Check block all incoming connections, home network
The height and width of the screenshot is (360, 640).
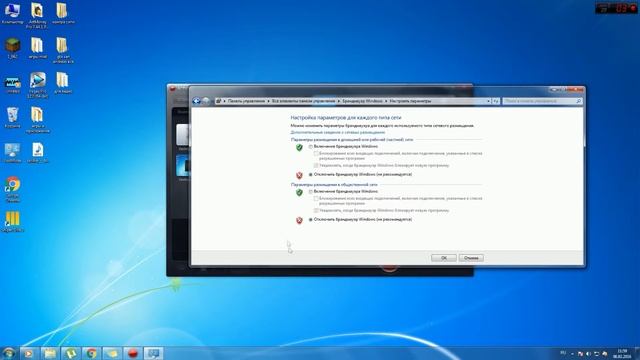316,153
